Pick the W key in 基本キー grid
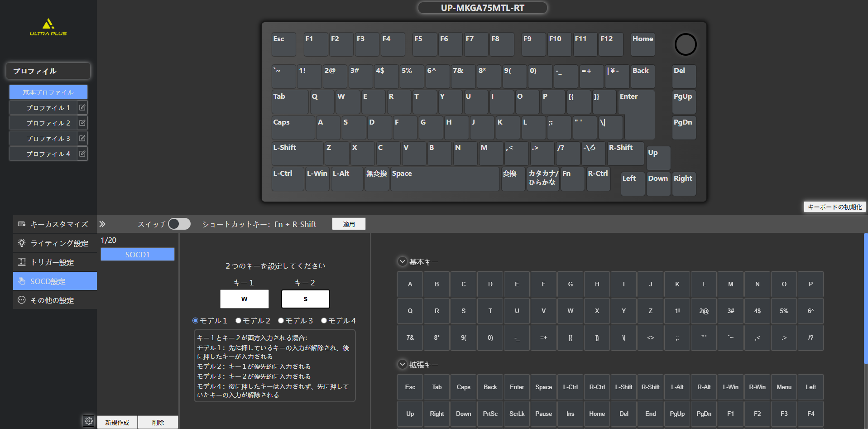The height and width of the screenshot is (429, 868). point(571,311)
